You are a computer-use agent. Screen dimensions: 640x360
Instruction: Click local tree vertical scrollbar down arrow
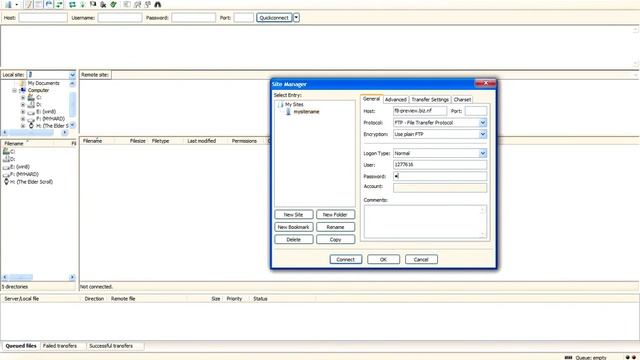pos(72,125)
